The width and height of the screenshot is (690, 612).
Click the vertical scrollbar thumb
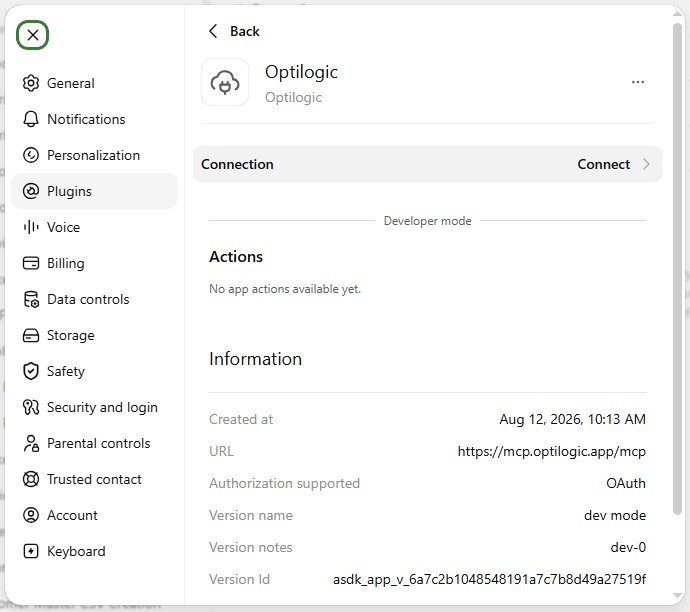pyautogui.click(x=678, y=268)
